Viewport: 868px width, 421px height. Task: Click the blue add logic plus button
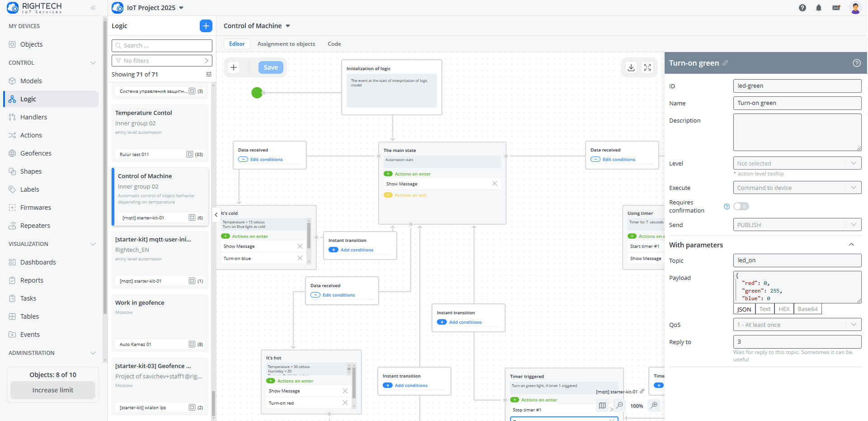pos(206,26)
